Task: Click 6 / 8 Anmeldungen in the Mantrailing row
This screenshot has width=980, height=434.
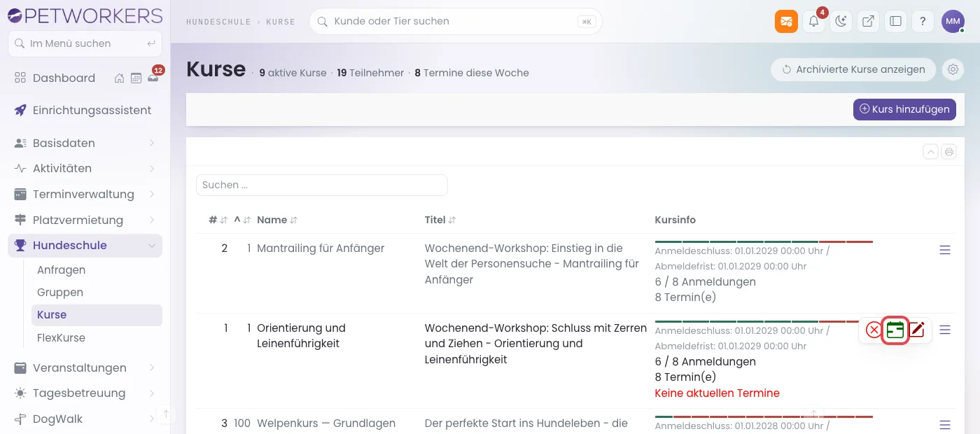Action: [x=706, y=281]
